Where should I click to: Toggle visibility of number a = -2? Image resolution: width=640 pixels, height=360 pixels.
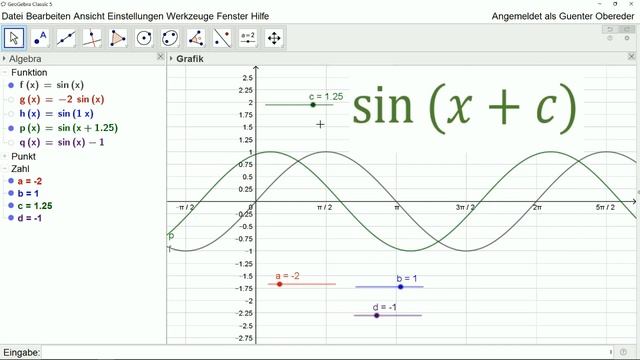pyautogui.click(x=11, y=181)
